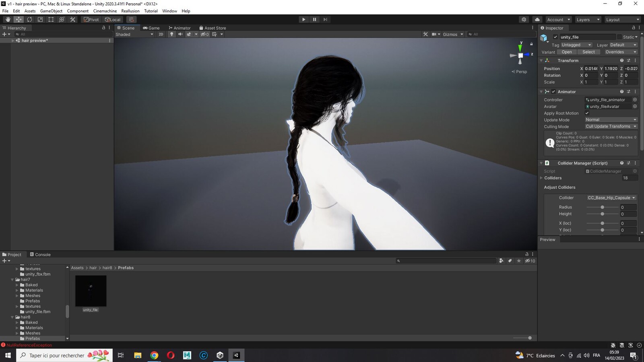Open CC_Base_Hip_Capsule collider dropdown
The height and width of the screenshot is (362, 644).
tap(611, 197)
